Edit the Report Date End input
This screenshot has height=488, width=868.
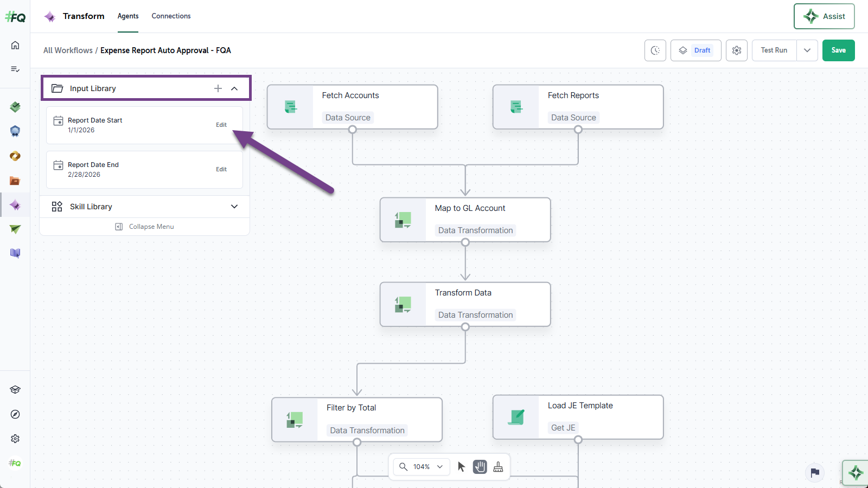click(221, 169)
